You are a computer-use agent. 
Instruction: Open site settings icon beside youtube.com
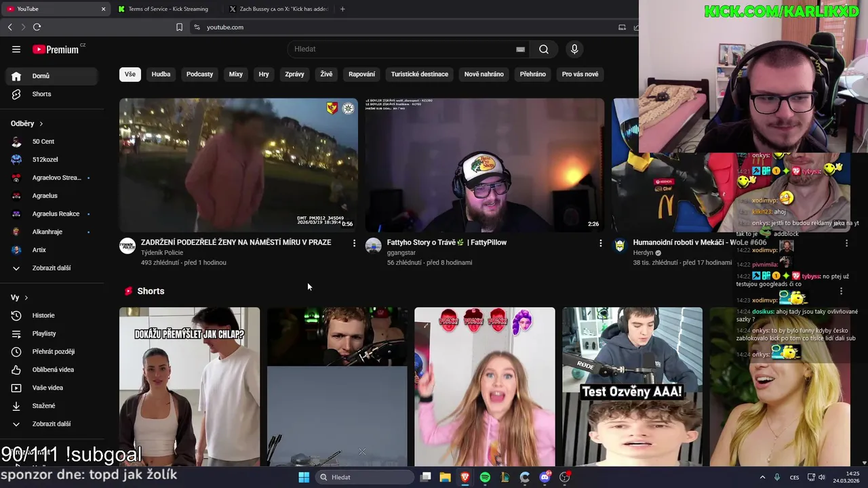tap(197, 27)
